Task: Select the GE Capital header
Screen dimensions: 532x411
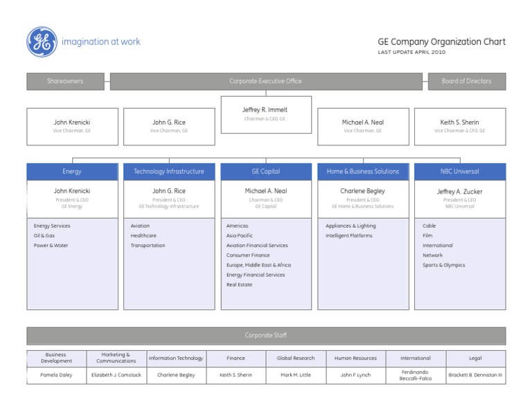Action: pyautogui.click(x=266, y=172)
